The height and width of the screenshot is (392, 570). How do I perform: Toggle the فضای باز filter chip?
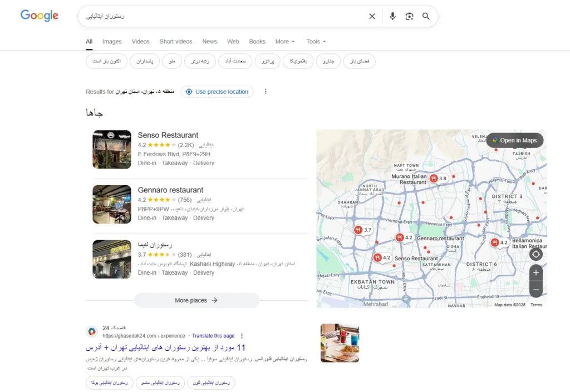[x=359, y=61]
